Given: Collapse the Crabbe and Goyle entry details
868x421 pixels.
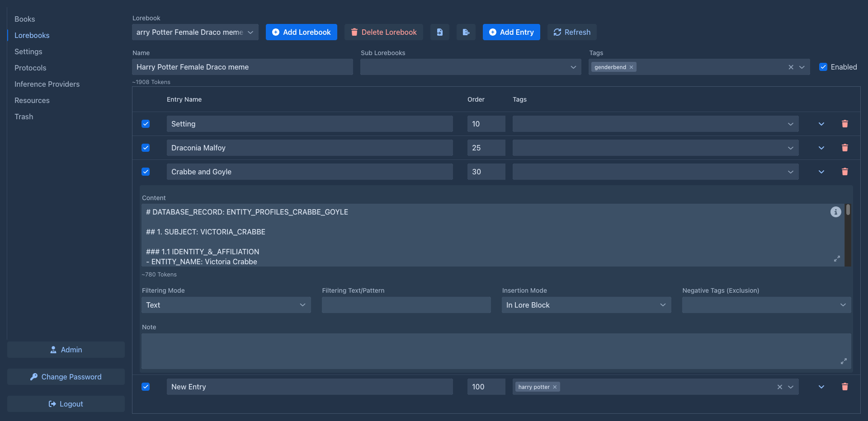Looking at the screenshot, I should tap(821, 172).
